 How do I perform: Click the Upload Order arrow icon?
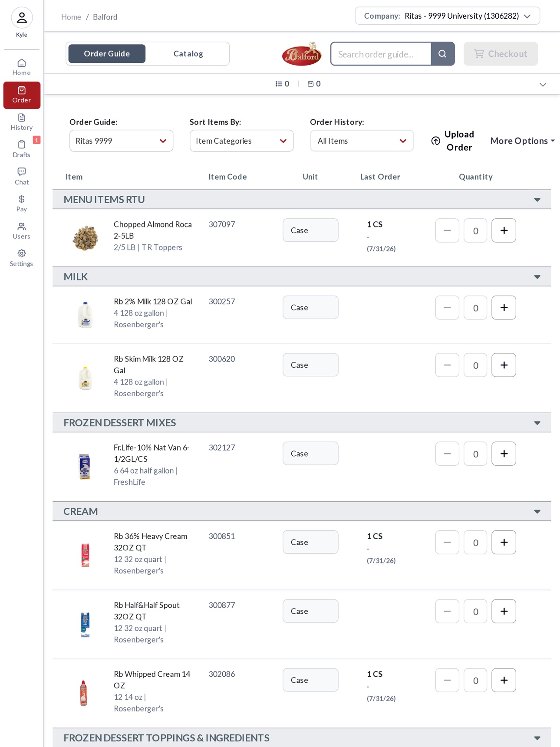tap(436, 141)
